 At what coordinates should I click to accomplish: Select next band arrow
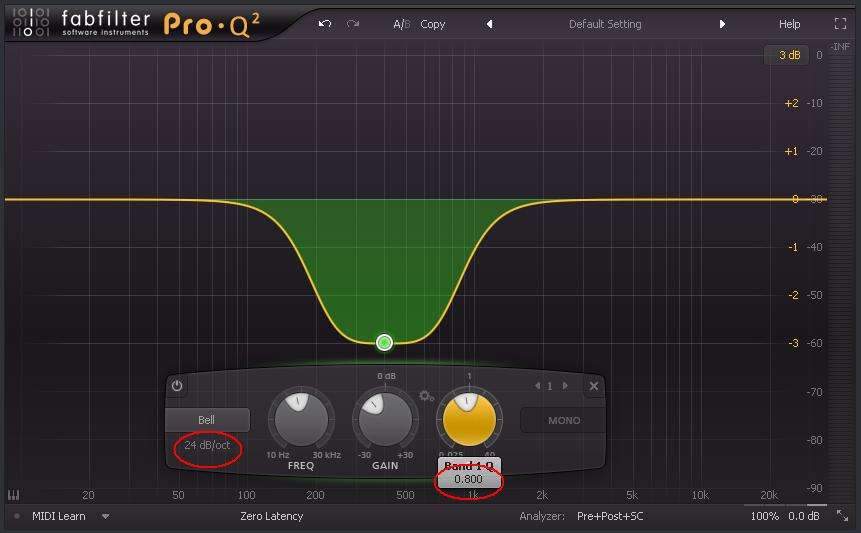[564, 386]
